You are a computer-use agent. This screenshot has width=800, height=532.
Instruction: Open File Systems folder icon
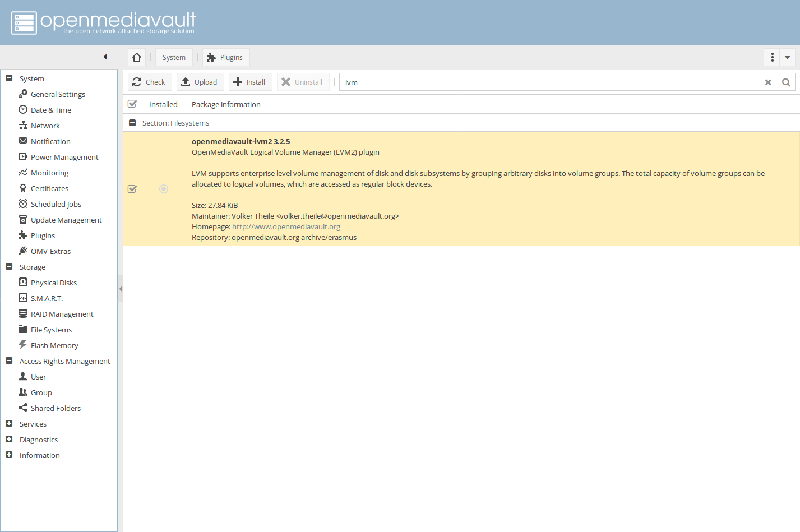click(x=23, y=329)
